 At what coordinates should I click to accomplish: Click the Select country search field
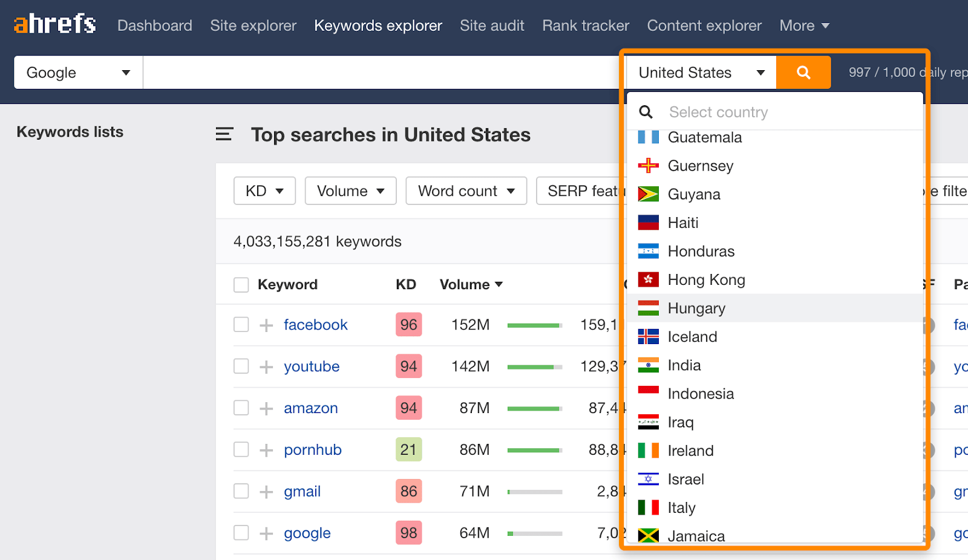(774, 112)
